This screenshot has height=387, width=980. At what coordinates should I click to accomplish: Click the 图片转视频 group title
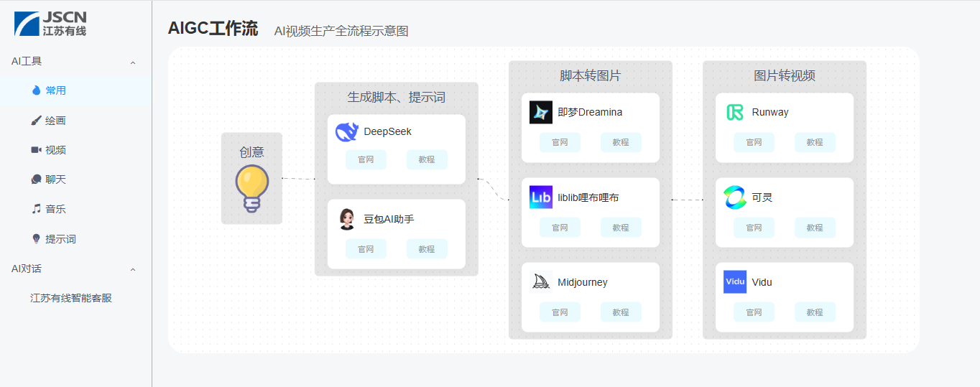click(785, 75)
